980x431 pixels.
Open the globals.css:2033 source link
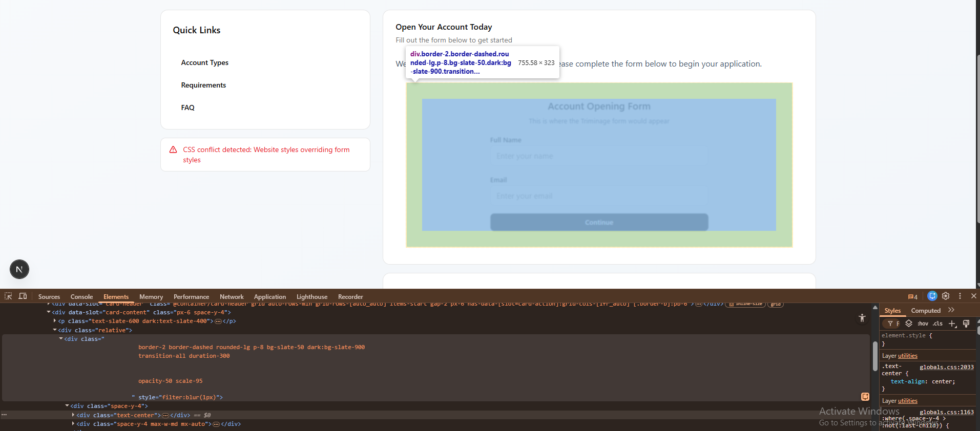point(946,367)
